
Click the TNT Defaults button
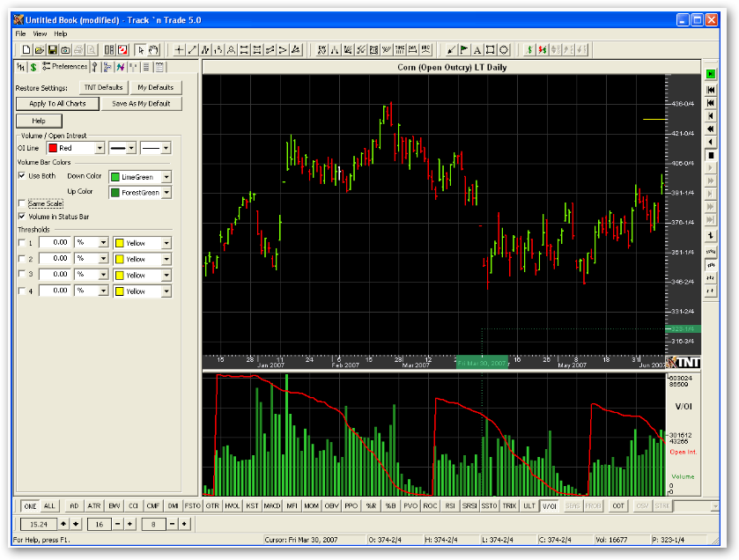(104, 88)
